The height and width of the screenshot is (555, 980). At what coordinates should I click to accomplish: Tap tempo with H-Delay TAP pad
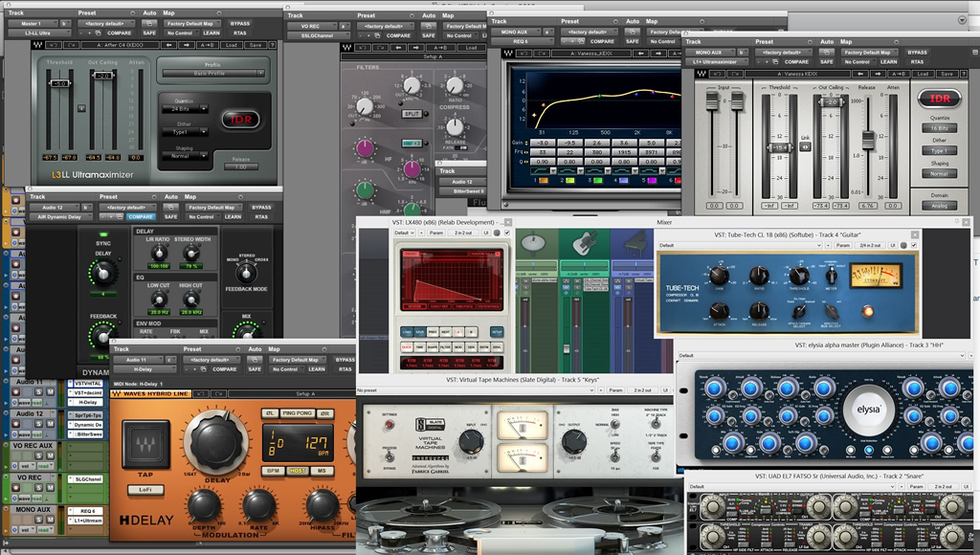coord(145,444)
